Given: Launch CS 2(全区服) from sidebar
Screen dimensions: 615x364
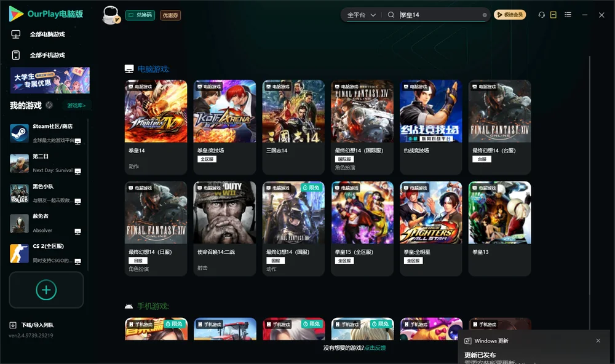Looking at the screenshot, I should click(x=46, y=253).
